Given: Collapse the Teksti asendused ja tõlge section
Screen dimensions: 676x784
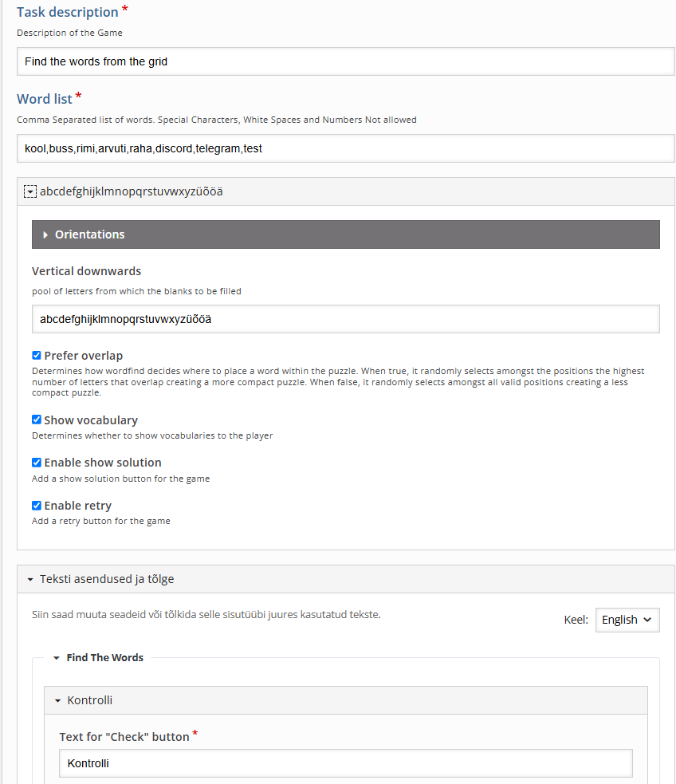Looking at the screenshot, I should pyautogui.click(x=29, y=580).
